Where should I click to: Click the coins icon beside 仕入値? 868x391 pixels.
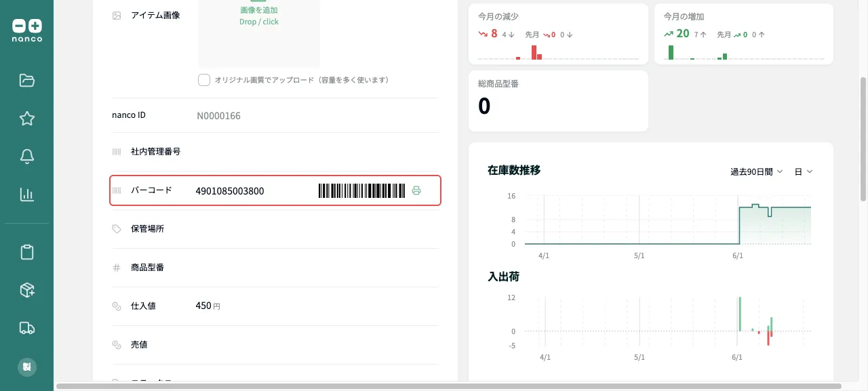(x=117, y=306)
